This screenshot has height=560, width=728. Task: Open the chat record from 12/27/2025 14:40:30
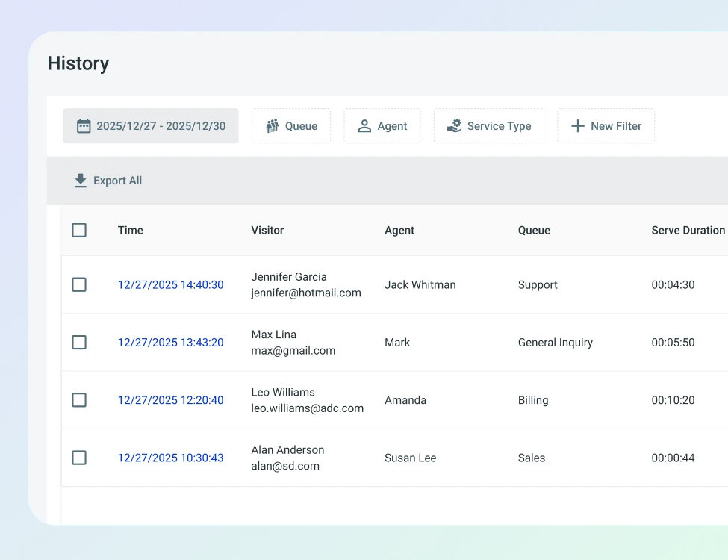[x=170, y=284]
